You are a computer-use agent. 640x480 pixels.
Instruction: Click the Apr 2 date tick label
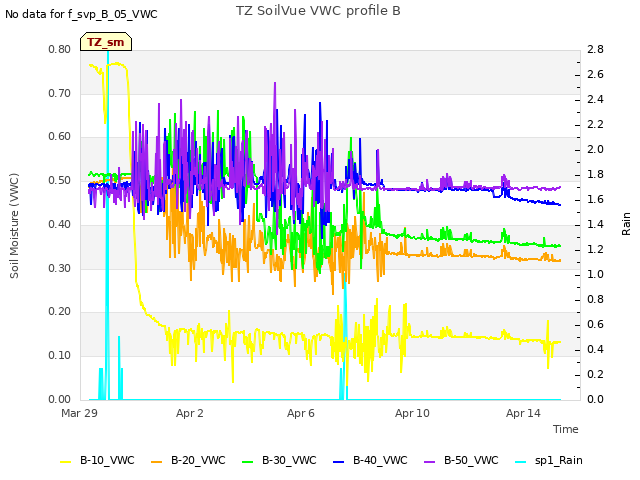point(190,413)
